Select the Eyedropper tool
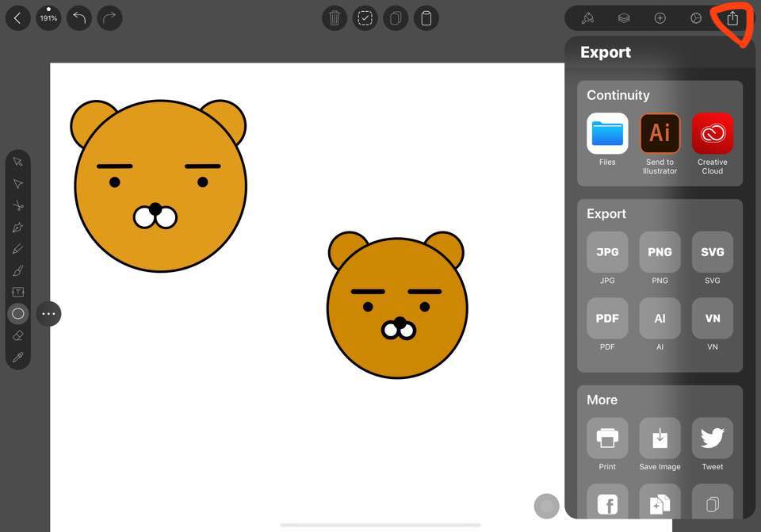Viewport: 761px width, 532px height. pos(18,358)
